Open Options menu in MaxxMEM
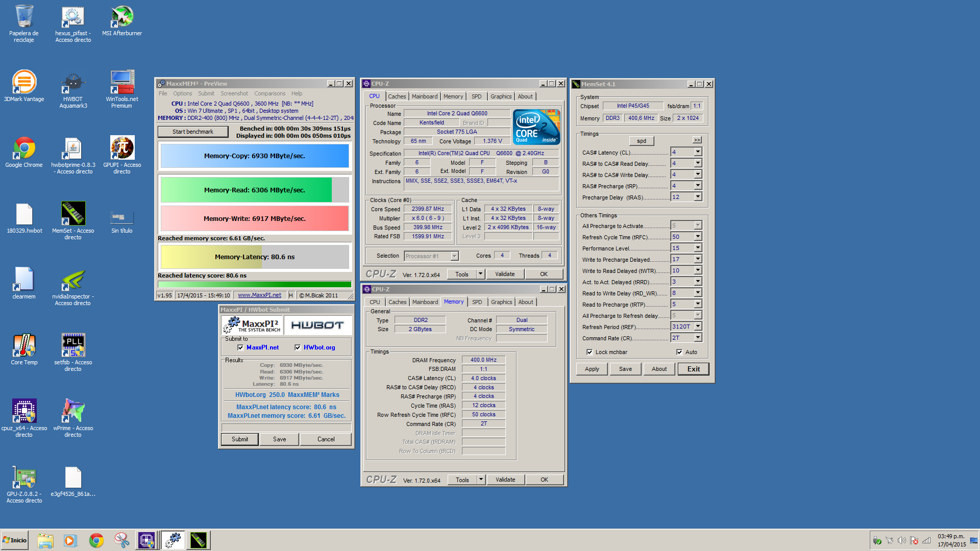The image size is (980, 551). [182, 93]
